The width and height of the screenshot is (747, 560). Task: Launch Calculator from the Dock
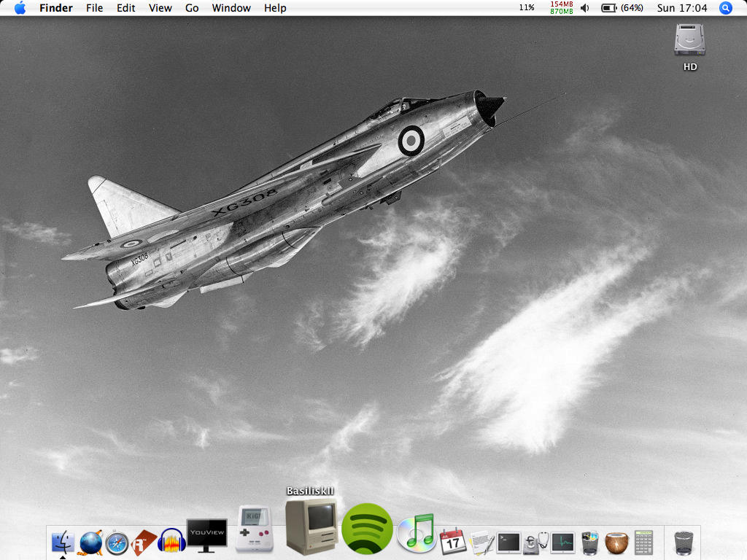[x=643, y=542]
